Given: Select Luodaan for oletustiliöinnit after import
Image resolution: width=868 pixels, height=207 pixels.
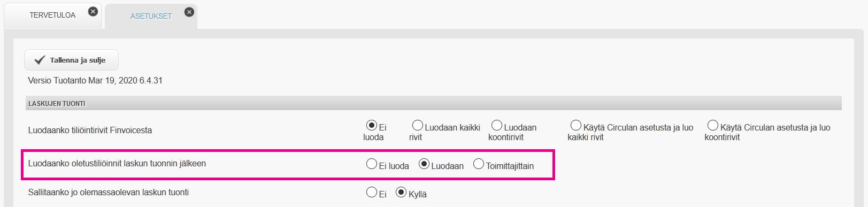Looking at the screenshot, I should point(424,164).
